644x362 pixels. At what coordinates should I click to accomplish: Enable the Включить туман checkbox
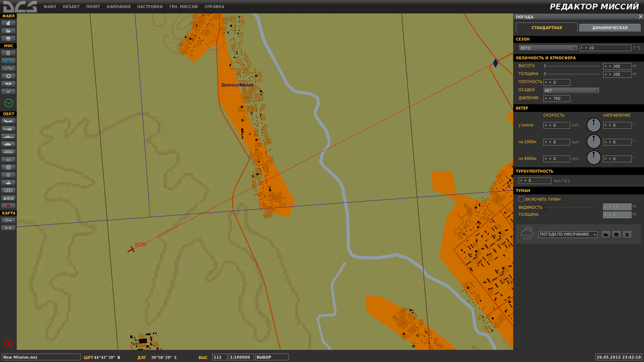(521, 199)
